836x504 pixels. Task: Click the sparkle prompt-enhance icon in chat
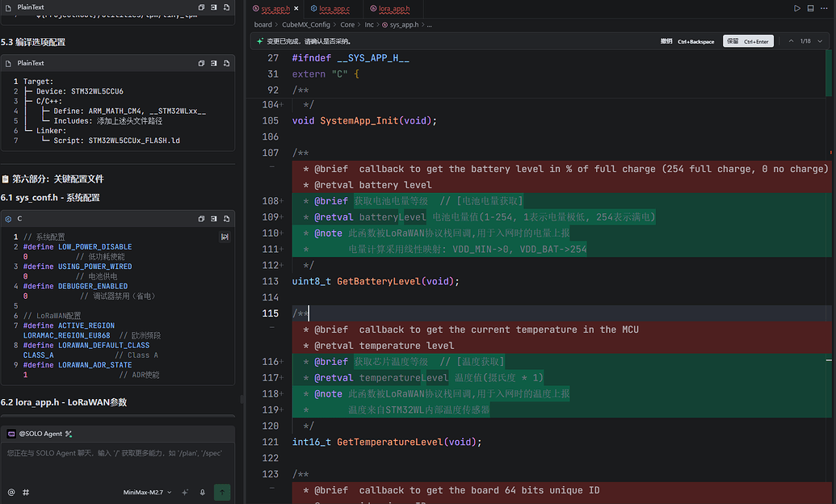pos(185,492)
